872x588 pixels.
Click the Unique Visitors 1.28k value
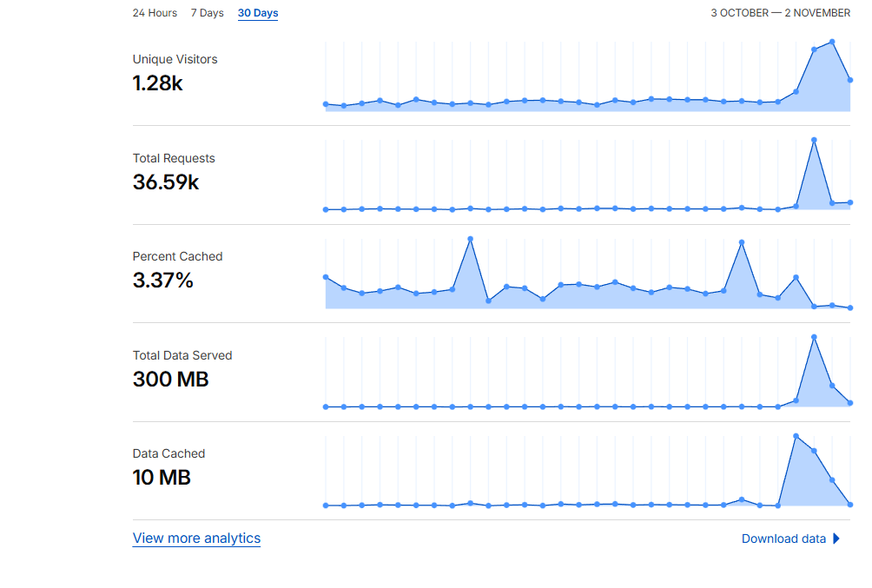157,83
